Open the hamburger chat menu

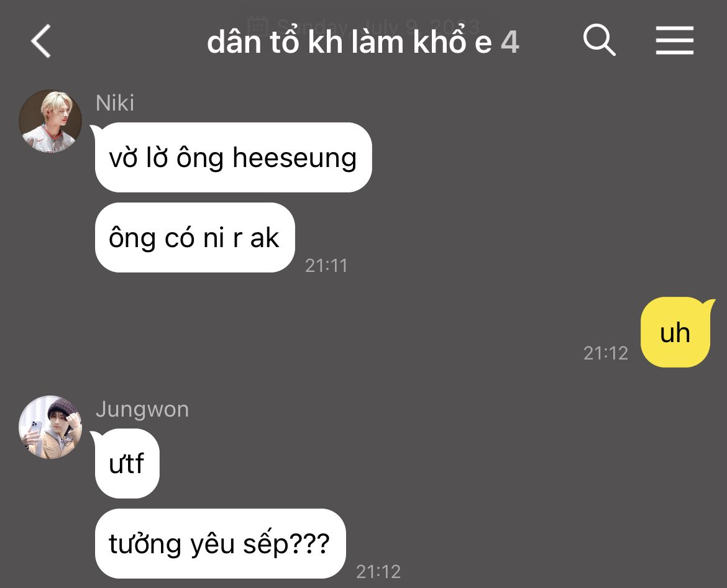tap(675, 40)
